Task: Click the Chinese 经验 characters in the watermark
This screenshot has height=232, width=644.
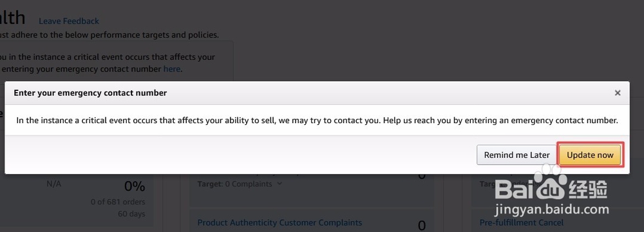Action: click(588, 189)
